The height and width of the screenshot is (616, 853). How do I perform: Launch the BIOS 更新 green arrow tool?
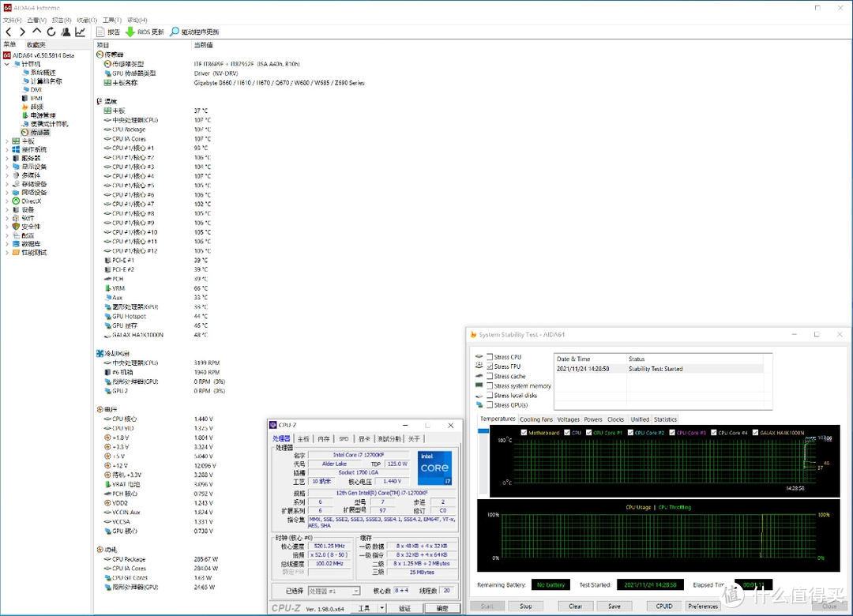pyautogui.click(x=130, y=32)
